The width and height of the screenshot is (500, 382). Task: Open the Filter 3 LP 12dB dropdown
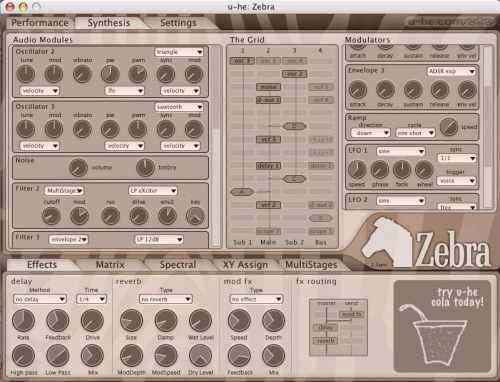point(159,239)
